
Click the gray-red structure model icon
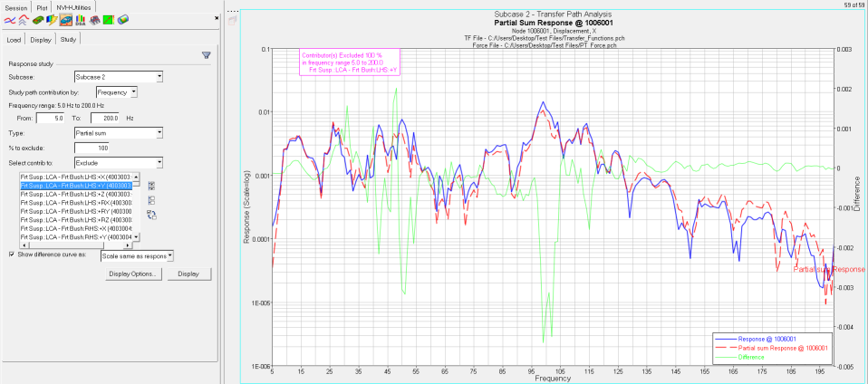tap(94, 21)
